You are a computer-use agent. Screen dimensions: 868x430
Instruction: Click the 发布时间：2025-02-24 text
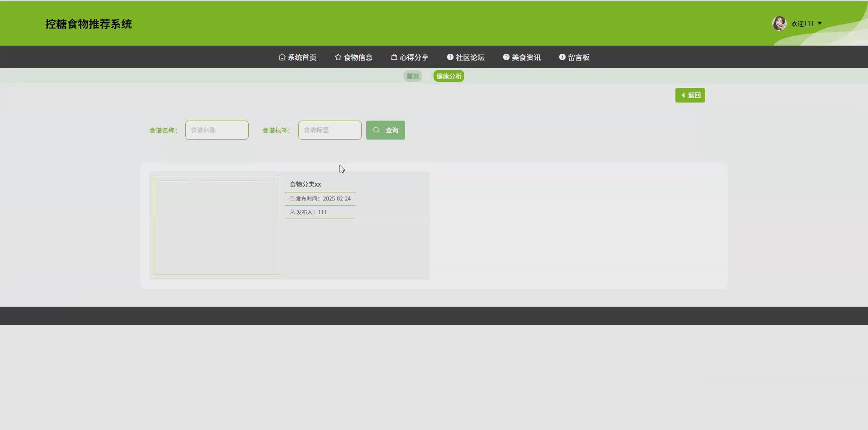pyautogui.click(x=323, y=199)
